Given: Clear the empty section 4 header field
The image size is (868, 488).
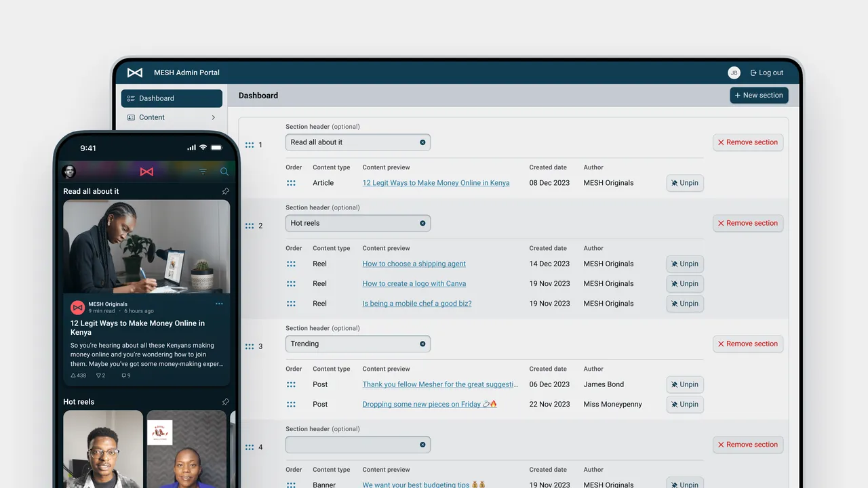Looking at the screenshot, I should click(x=422, y=445).
